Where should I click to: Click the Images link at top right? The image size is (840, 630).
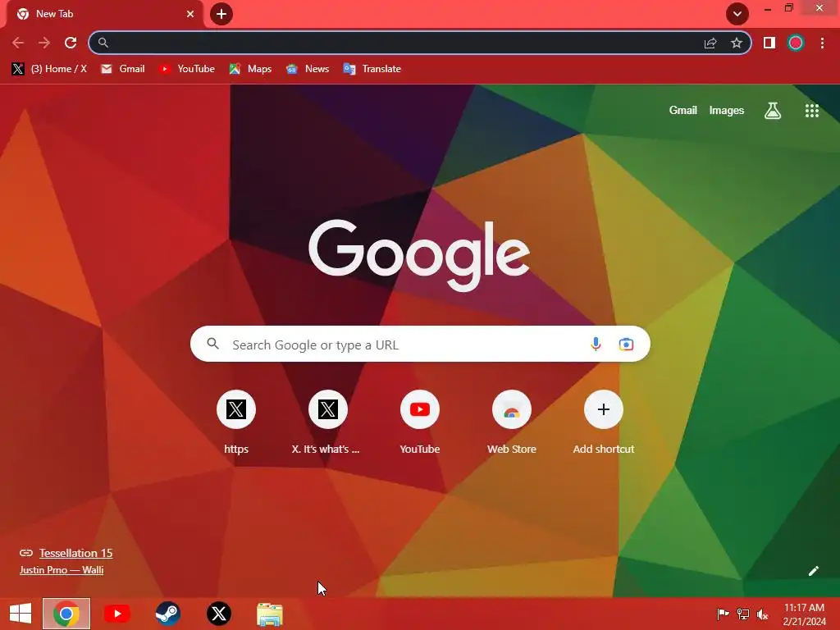click(727, 111)
